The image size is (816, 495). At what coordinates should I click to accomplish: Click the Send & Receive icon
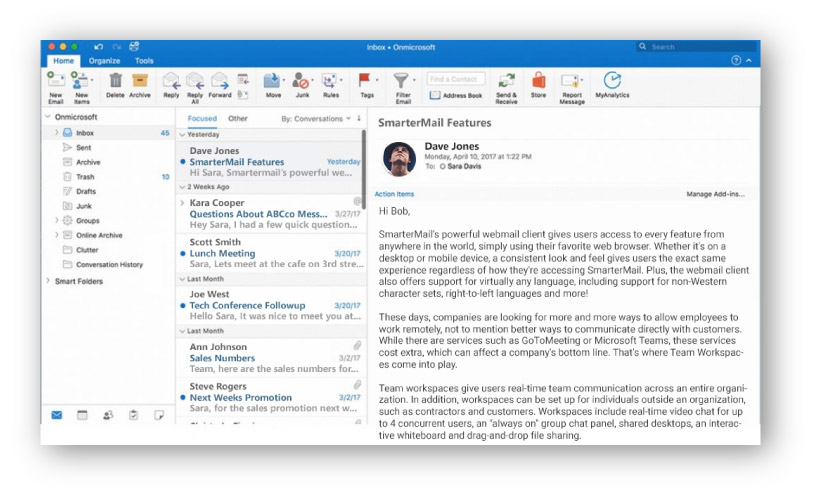pos(506,81)
